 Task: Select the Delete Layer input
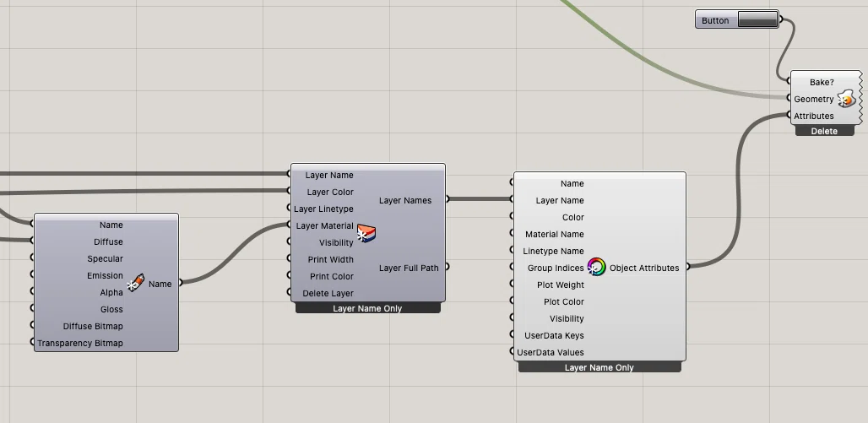tap(328, 294)
